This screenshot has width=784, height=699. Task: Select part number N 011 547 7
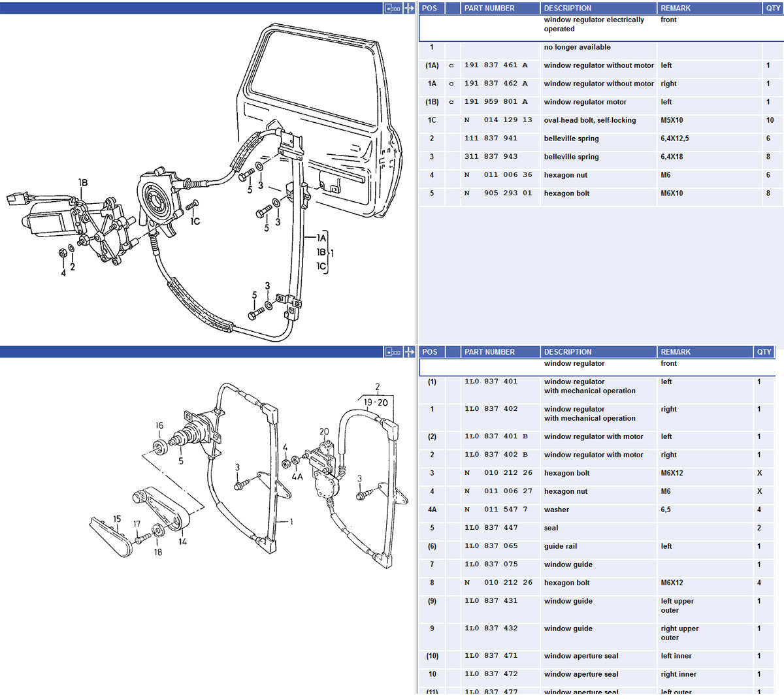[x=496, y=510]
